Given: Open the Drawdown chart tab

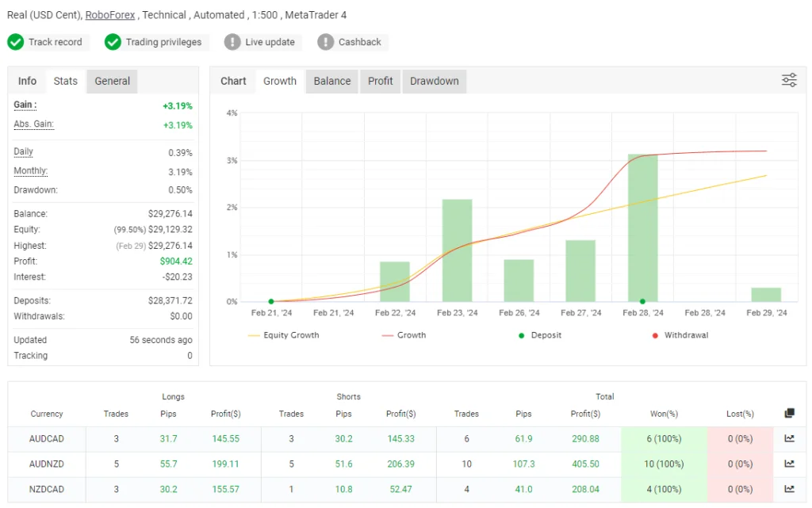Looking at the screenshot, I should click(x=434, y=80).
